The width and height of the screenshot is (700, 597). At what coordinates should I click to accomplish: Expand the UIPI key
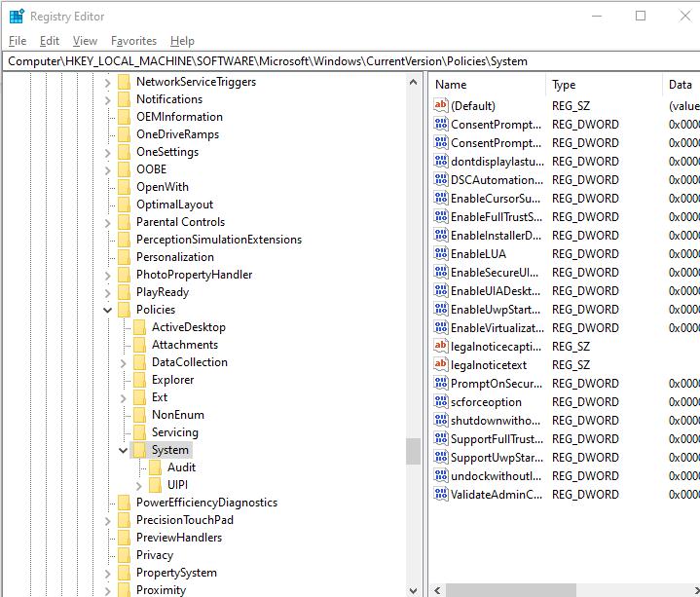139,485
